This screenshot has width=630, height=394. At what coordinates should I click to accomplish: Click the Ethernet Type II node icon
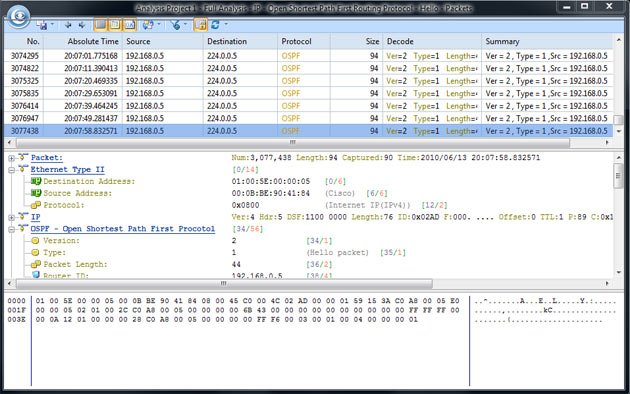click(23, 169)
